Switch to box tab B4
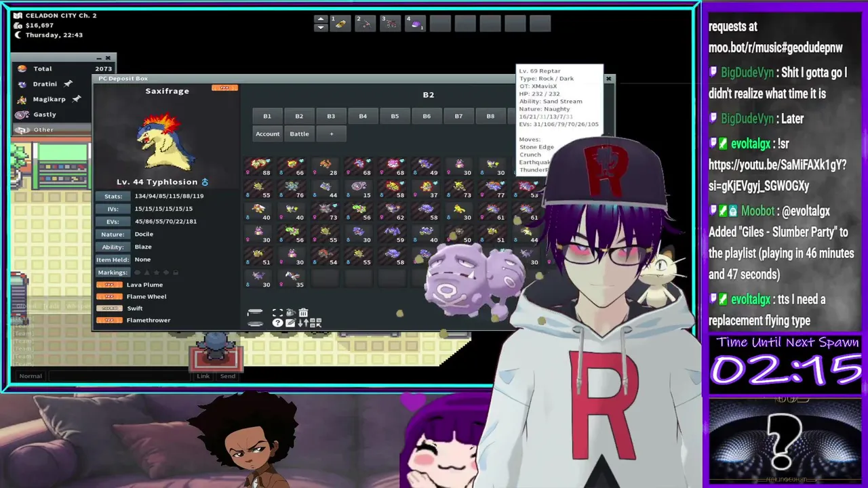 click(x=363, y=116)
